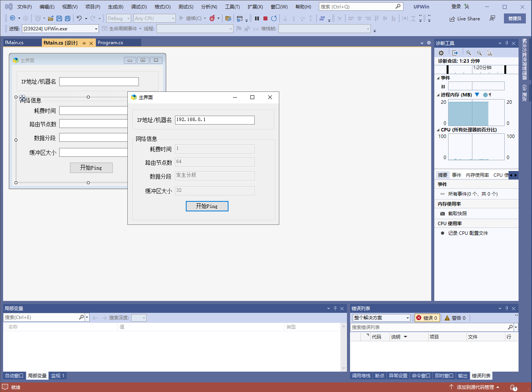
Task: Toggle the Errors 0 filter button
Action: coord(427,318)
